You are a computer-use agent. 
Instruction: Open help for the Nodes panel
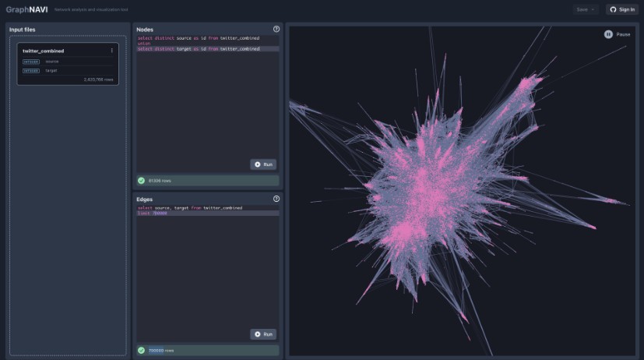point(276,29)
